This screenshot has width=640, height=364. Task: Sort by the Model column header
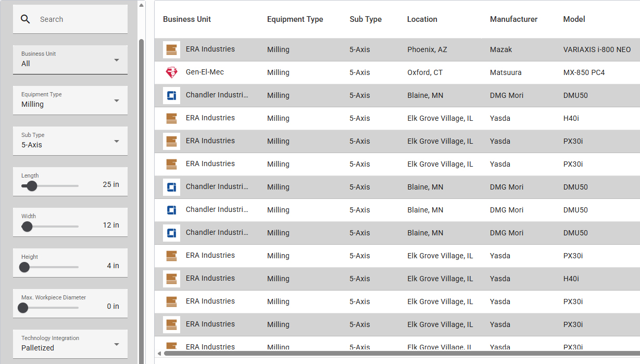[574, 19]
